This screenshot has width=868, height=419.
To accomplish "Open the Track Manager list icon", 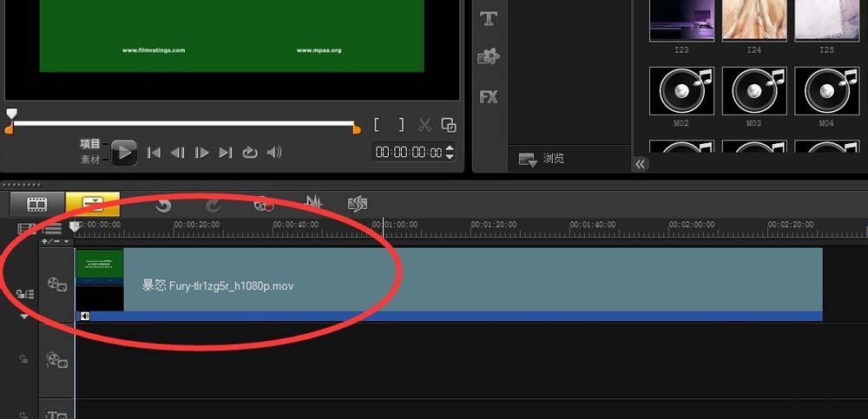I will pyautogui.click(x=52, y=228).
